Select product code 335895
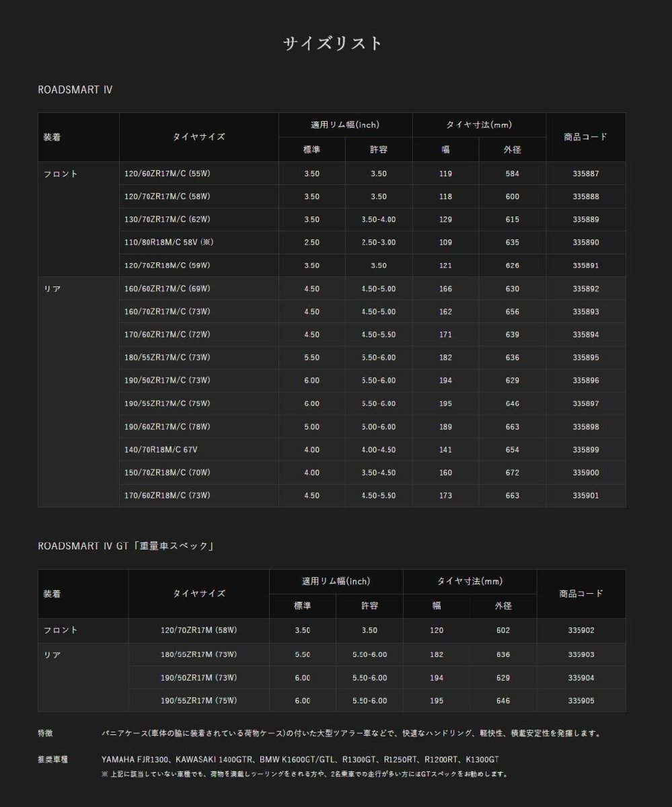This screenshot has height=807, width=672. pyautogui.click(x=586, y=357)
